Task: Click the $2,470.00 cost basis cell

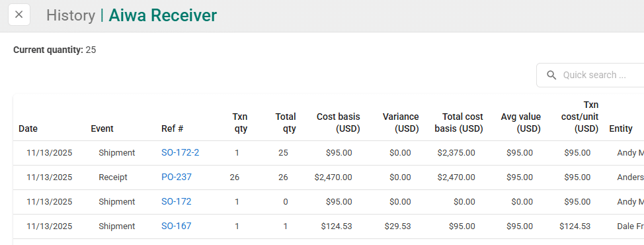Action: pos(333,177)
